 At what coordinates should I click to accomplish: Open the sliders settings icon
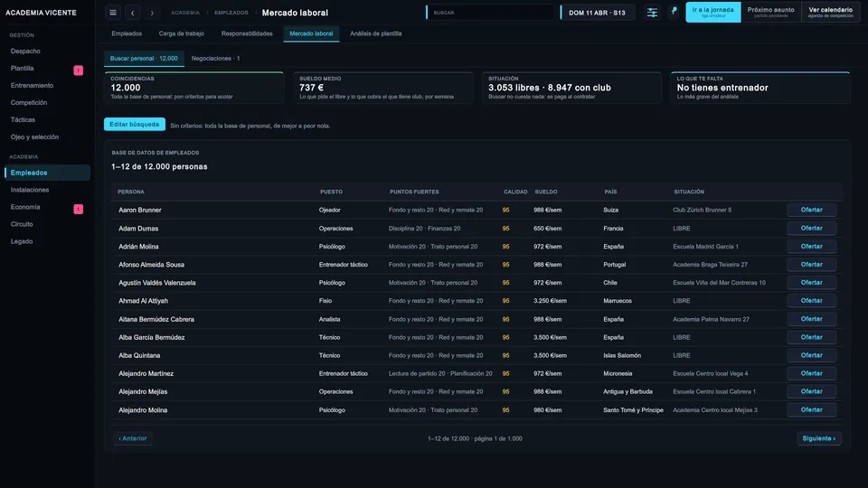652,13
